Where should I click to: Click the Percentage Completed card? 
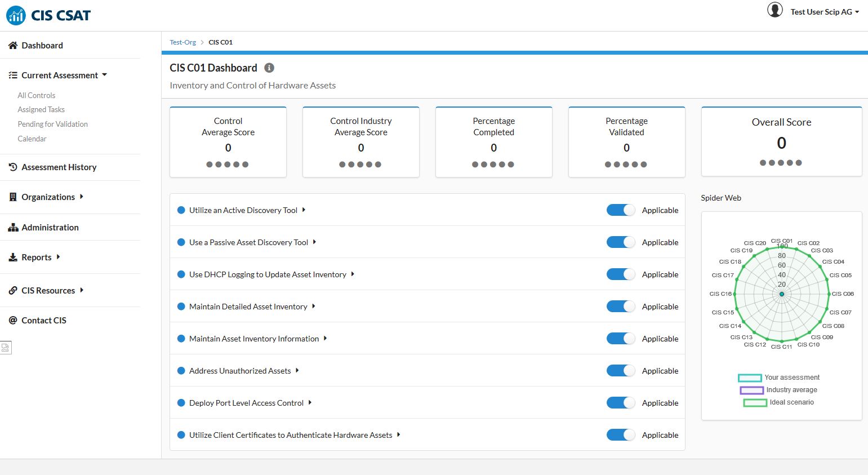click(494, 142)
